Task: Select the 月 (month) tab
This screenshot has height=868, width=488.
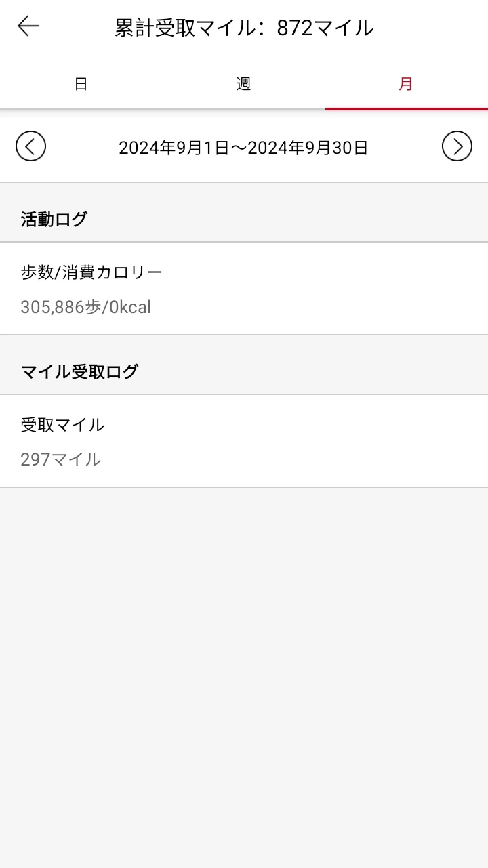Action: [406, 84]
